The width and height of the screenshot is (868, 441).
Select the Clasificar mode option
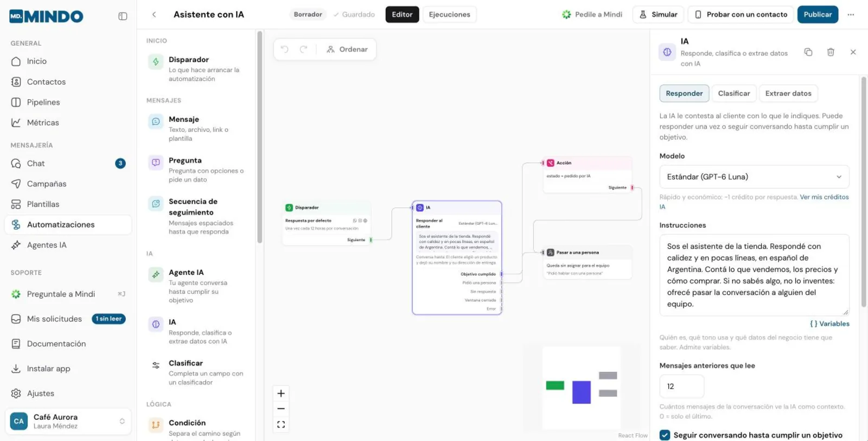pos(734,93)
